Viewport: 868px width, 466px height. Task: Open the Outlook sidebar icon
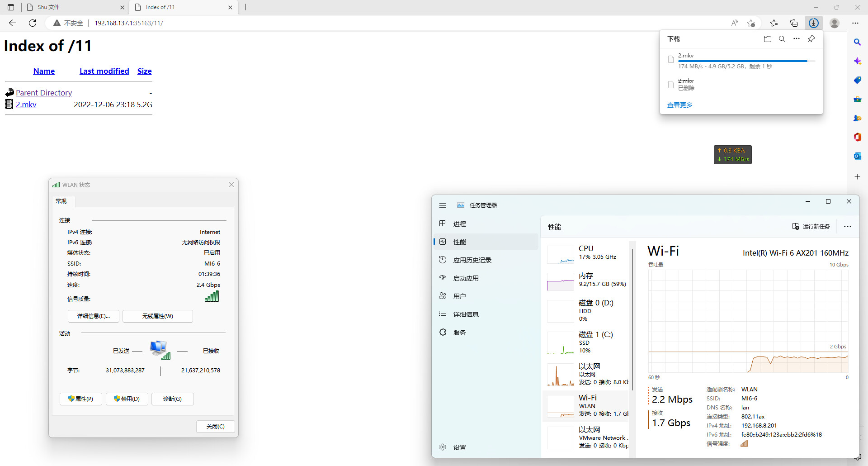pyautogui.click(x=858, y=156)
